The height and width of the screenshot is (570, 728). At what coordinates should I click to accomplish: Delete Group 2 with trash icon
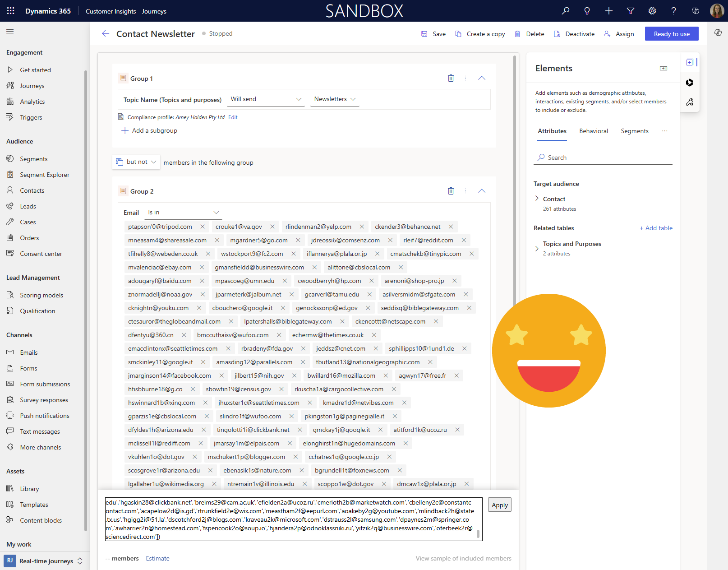[451, 191]
